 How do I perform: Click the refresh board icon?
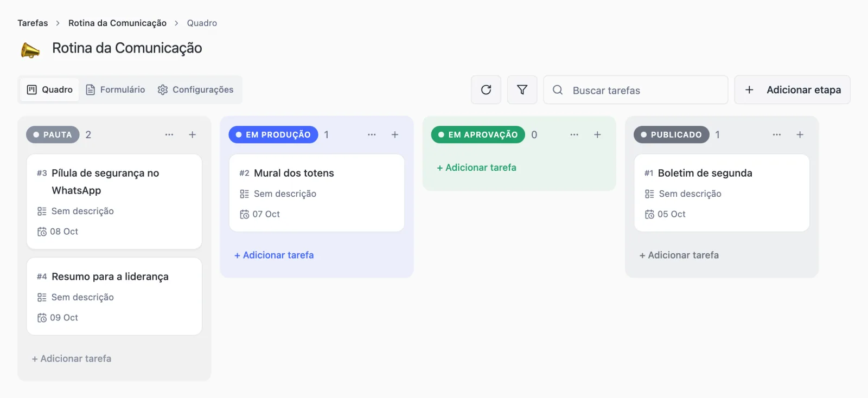(486, 89)
